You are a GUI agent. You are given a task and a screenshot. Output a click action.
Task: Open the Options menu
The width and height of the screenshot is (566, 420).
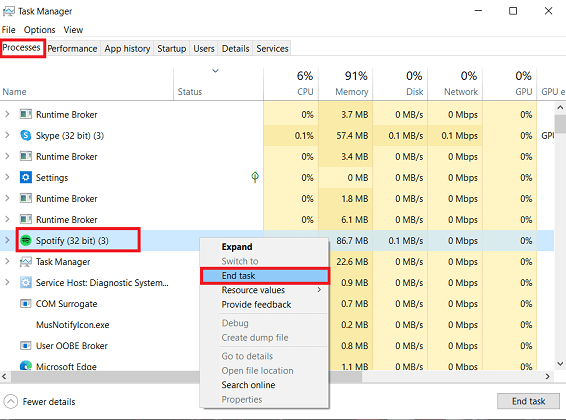(x=39, y=30)
